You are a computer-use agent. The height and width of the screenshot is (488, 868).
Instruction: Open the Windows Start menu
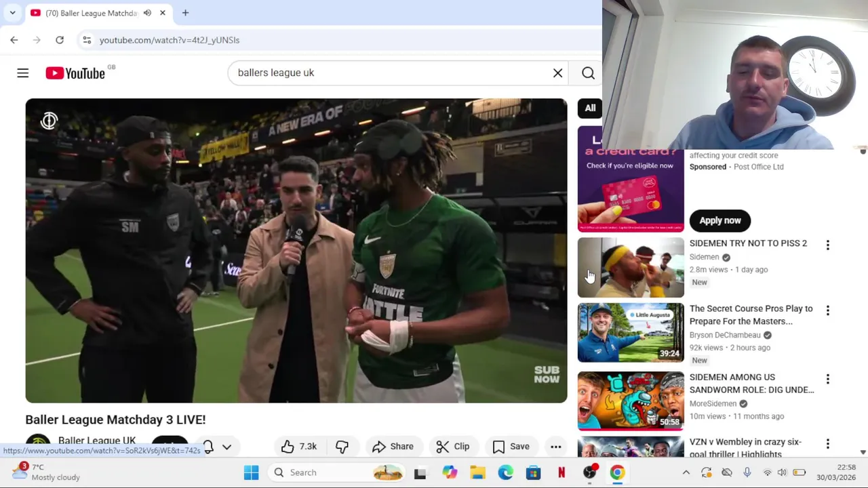click(251, 472)
